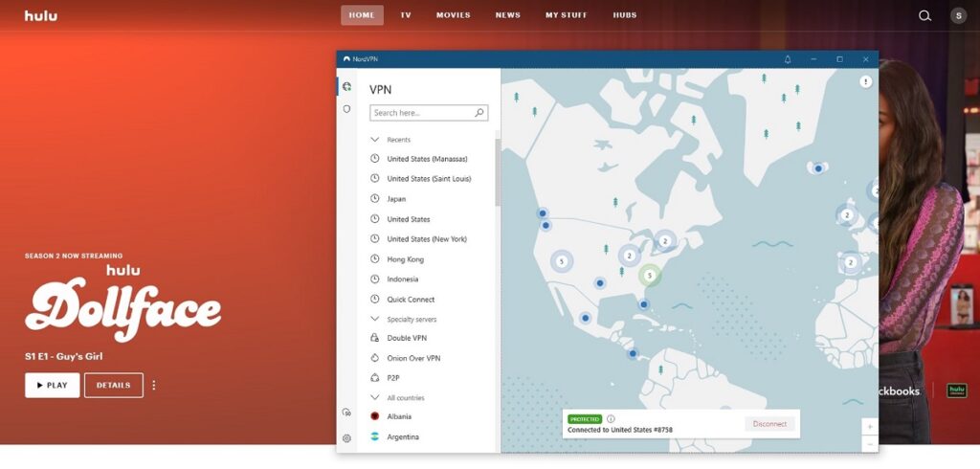Viewport: 980px width, 469px height.
Task: Select green 5-server cluster on US east coast
Action: [650, 275]
